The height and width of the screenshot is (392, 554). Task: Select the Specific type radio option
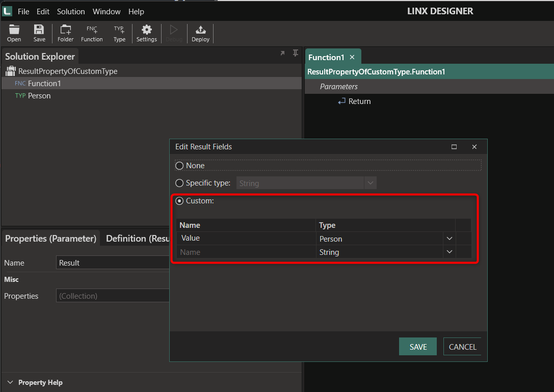pyautogui.click(x=179, y=183)
